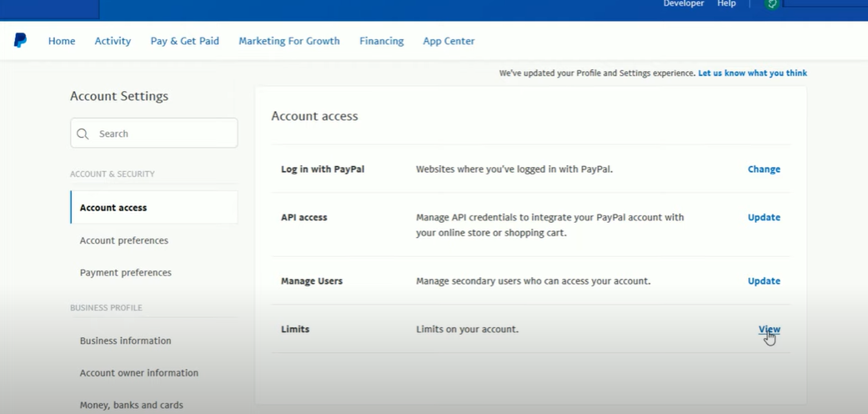
Task: Open the Home menu item
Action: pyautogui.click(x=62, y=41)
